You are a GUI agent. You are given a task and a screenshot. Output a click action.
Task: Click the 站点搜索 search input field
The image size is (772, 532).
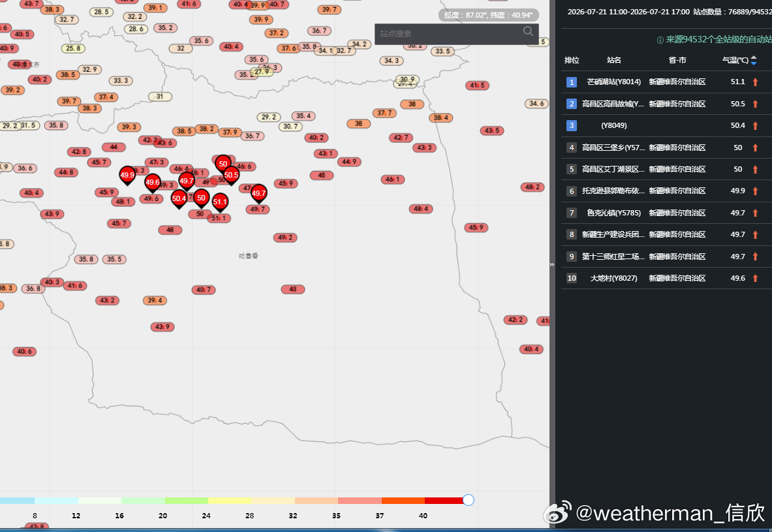coord(456,34)
